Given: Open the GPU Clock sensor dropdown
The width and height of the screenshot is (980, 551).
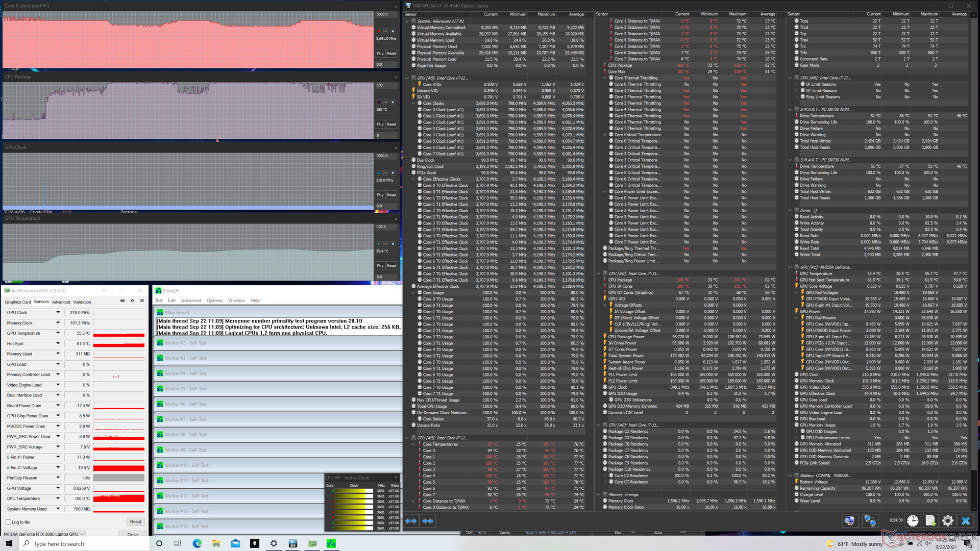Looking at the screenshot, I should [x=58, y=313].
